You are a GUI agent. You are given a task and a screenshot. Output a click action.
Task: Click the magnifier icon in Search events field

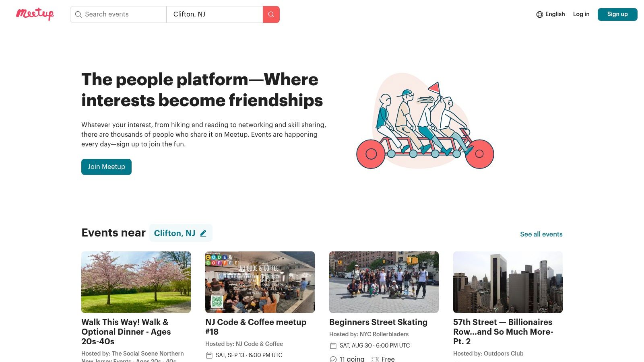coord(78,14)
